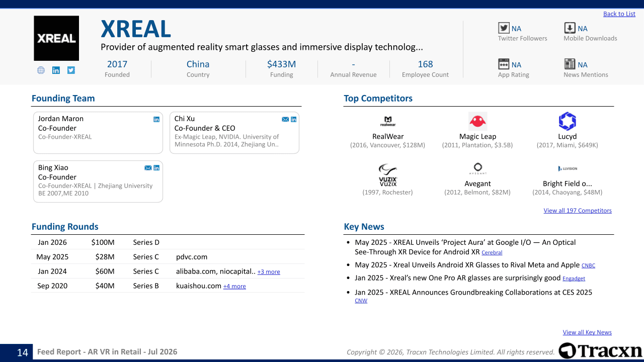The width and height of the screenshot is (644, 362).
Task: View all 197 Competitors
Action: click(578, 211)
